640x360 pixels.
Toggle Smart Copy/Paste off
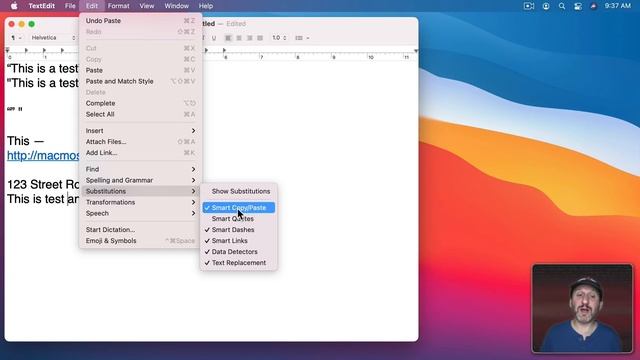click(239, 208)
